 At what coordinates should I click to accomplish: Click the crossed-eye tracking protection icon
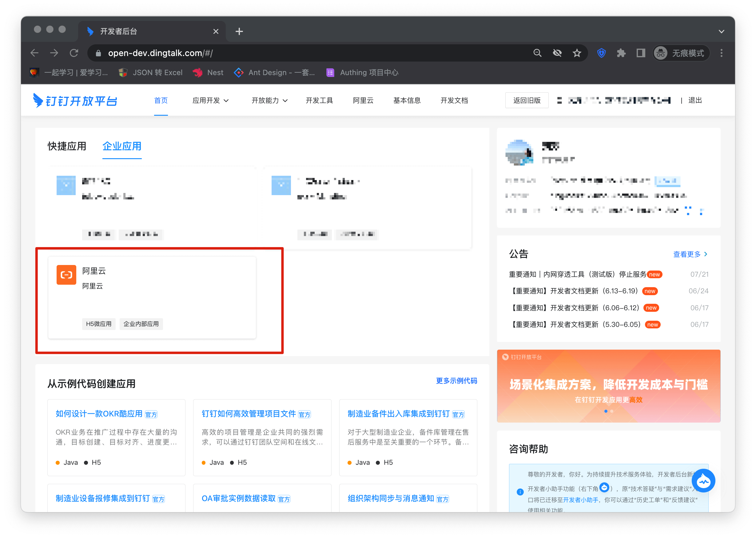[x=557, y=53]
